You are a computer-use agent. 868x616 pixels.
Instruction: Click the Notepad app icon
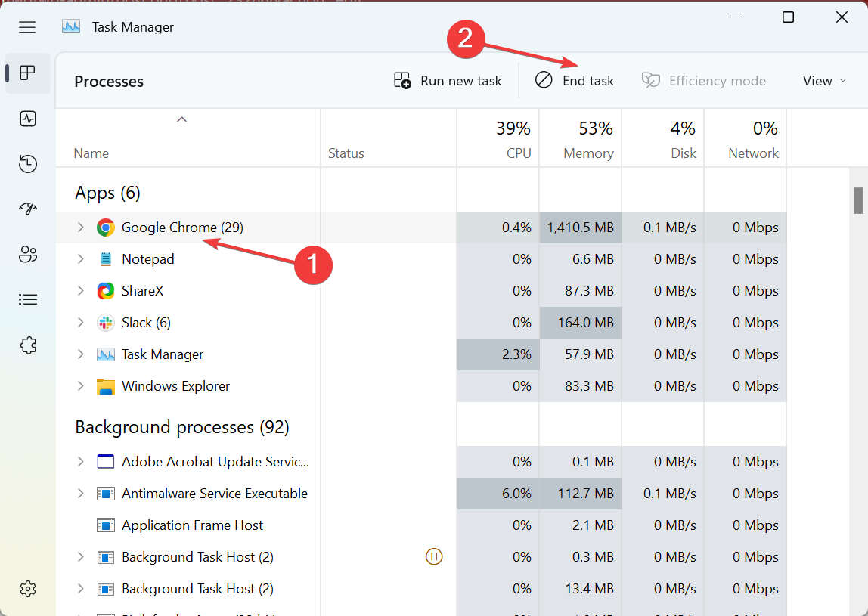tap(105, 259)
